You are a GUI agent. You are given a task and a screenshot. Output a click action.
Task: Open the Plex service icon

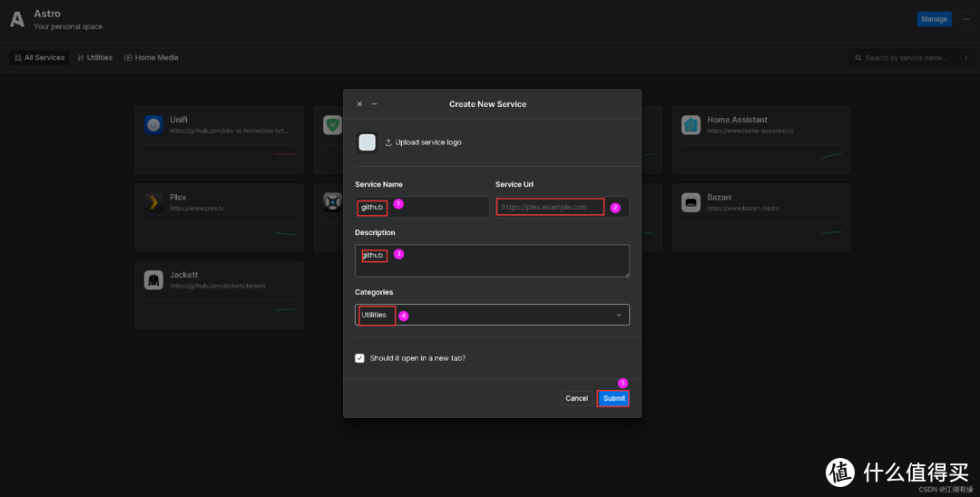click(x=153, y=202)
